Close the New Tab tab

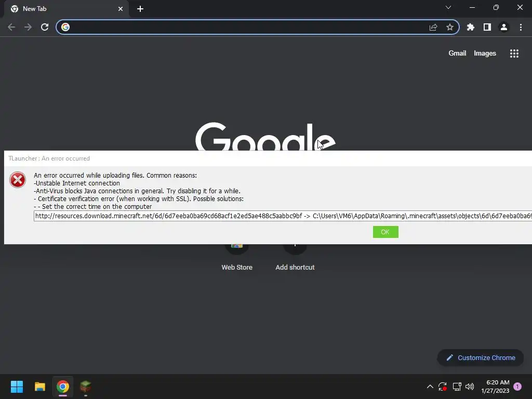(121, 9)
